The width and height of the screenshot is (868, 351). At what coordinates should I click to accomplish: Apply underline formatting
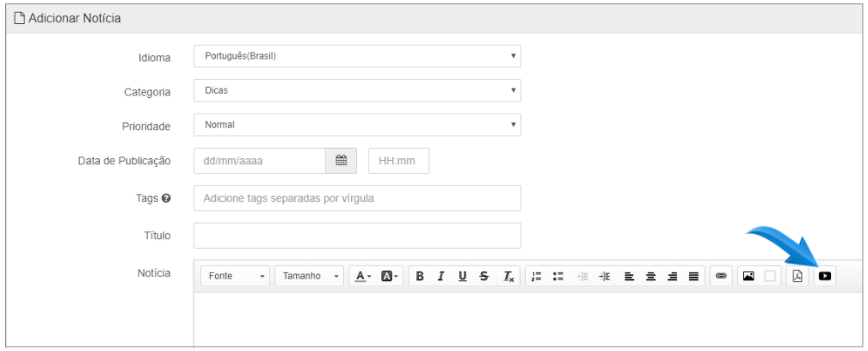[462, 275]
